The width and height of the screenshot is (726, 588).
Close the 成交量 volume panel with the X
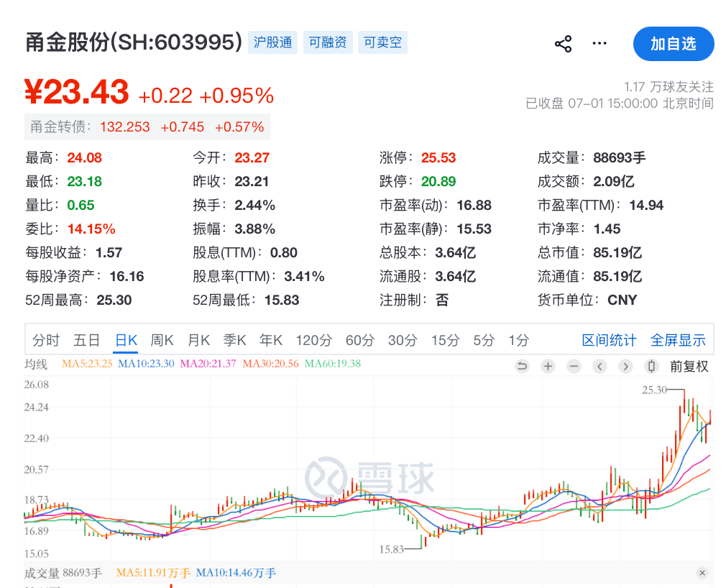[702, 573]
